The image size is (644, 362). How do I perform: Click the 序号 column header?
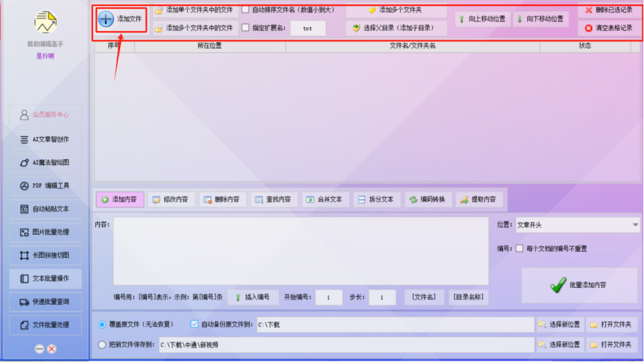pos(114,46)
